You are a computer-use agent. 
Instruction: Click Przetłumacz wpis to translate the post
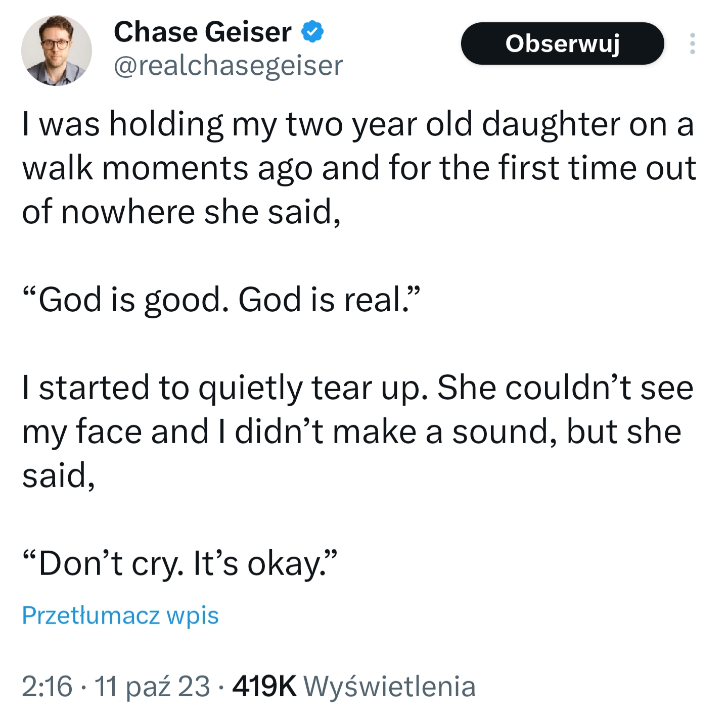(120, 615)
